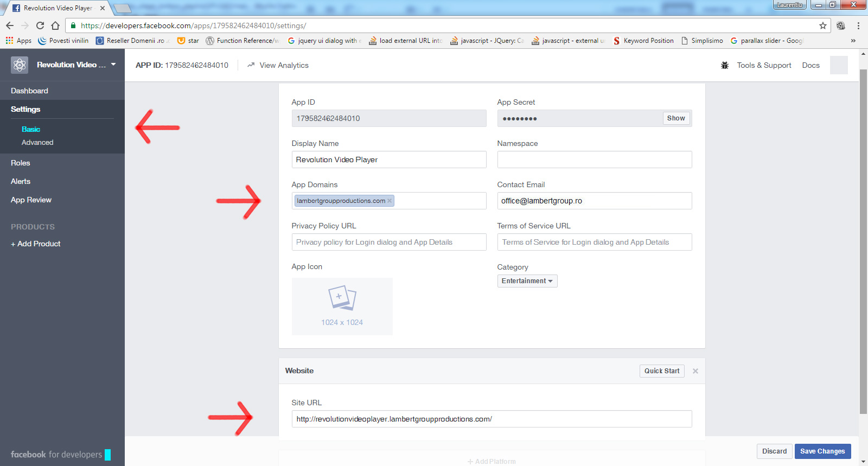Click the Display Name field

click(x=389, y=159)
